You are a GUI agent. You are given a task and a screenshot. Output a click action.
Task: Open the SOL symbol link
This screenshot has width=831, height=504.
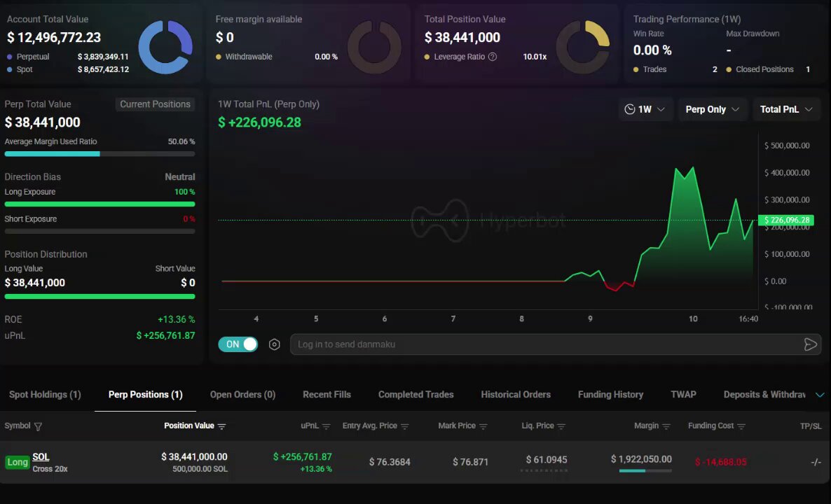pyautogui.click(x=41, y=457)
